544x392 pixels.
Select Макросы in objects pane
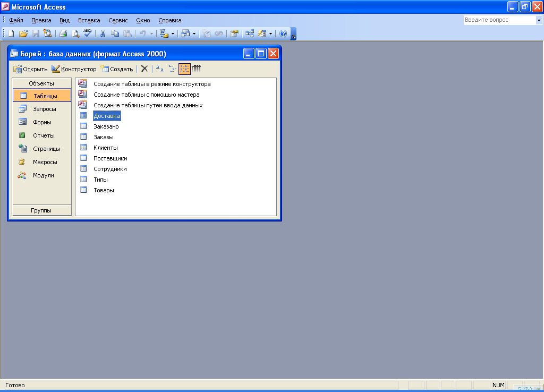coord(42,162)
